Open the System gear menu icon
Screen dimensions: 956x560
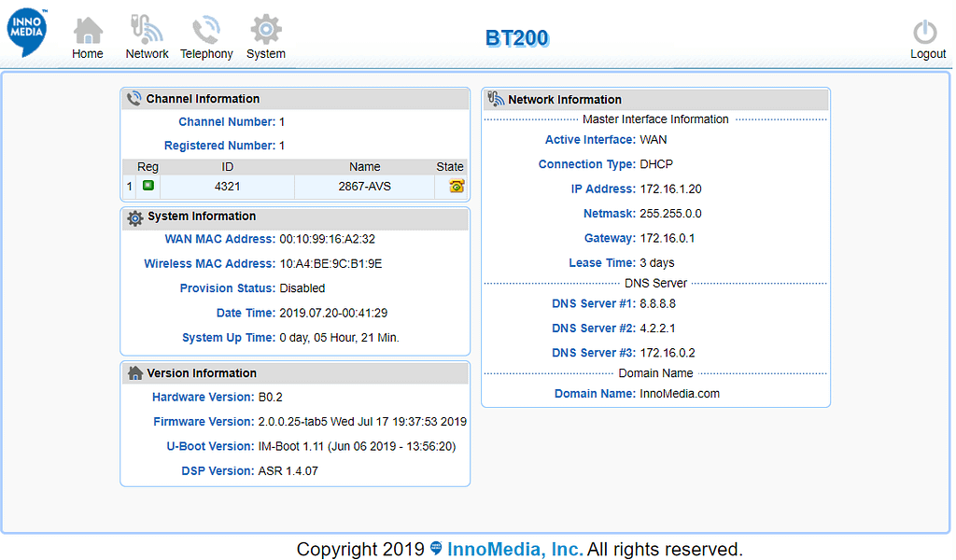(x=266, y=29)
